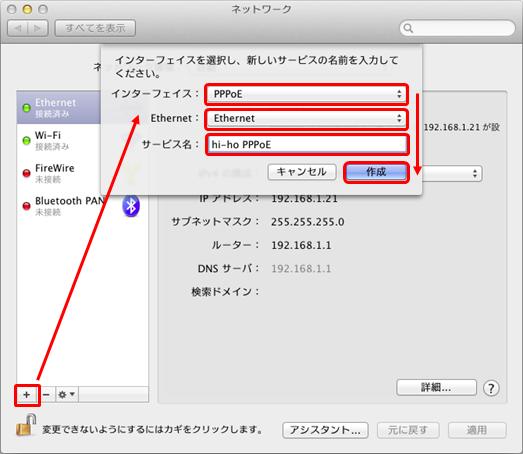Image resolution: width=523 pixels, height=454 pixels.
Task: Select FireWire service in sidebar
Action: (59, 173)
